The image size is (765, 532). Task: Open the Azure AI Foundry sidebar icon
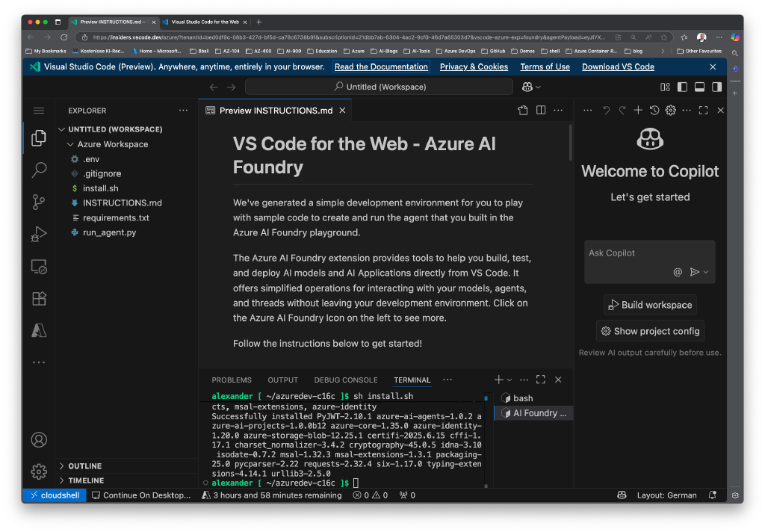click(39, 330)
